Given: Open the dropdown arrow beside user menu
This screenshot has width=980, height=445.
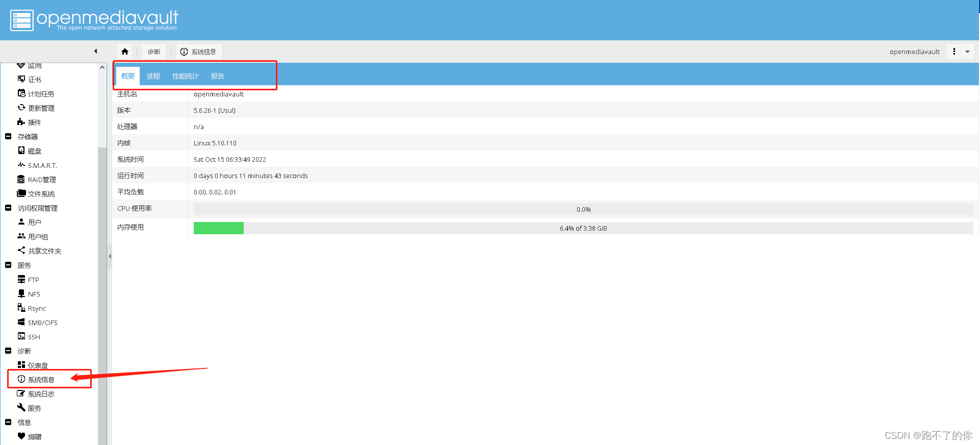Looking at the screenshot, I should (x=968, y=52).
